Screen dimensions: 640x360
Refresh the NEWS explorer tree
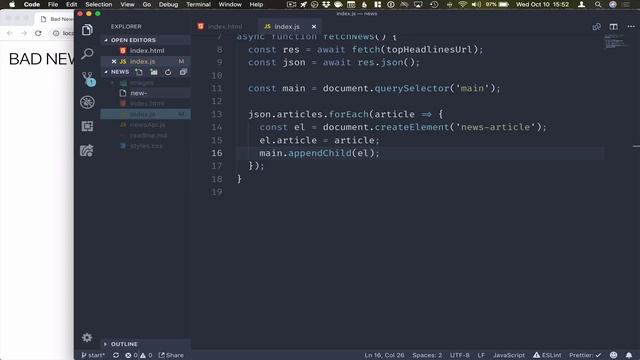tap(168, 72)
